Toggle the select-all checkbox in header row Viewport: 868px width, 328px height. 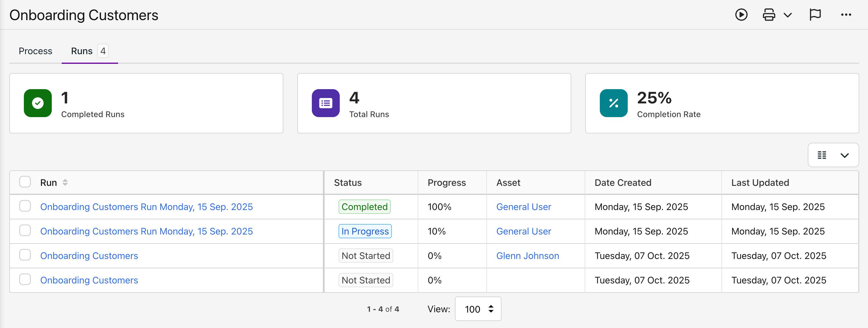point(25,182)
